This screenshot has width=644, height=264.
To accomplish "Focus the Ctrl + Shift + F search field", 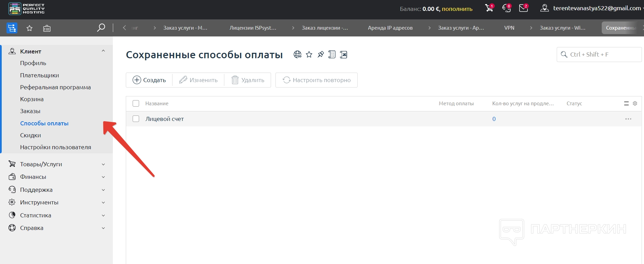I will point(599,55).
